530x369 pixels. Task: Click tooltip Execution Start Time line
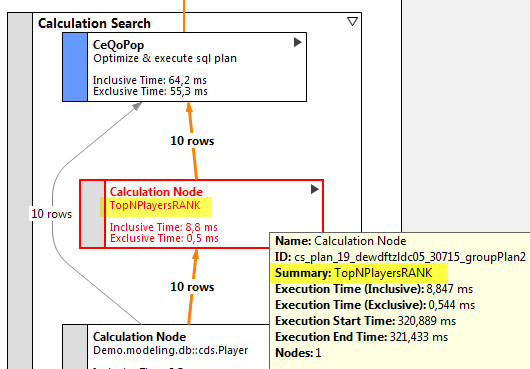[365, 321]
